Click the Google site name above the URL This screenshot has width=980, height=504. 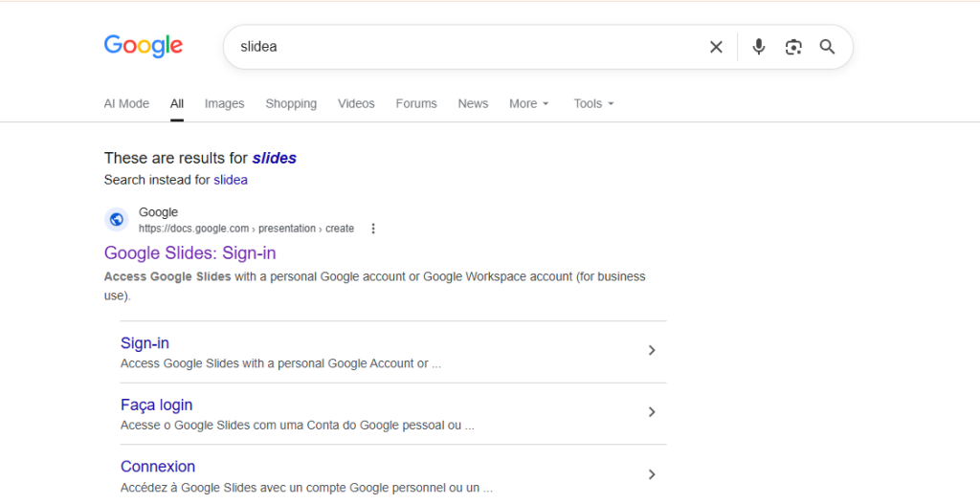coord(158,212)
